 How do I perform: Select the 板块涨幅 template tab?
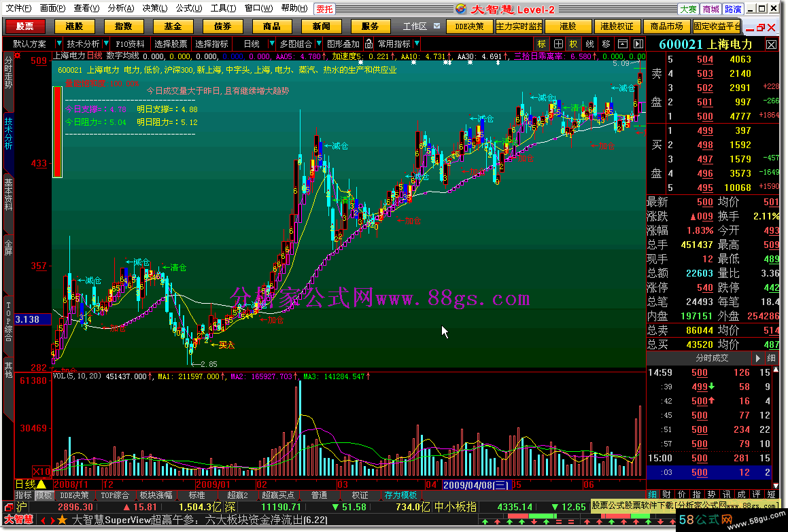[x=156, y=495]
